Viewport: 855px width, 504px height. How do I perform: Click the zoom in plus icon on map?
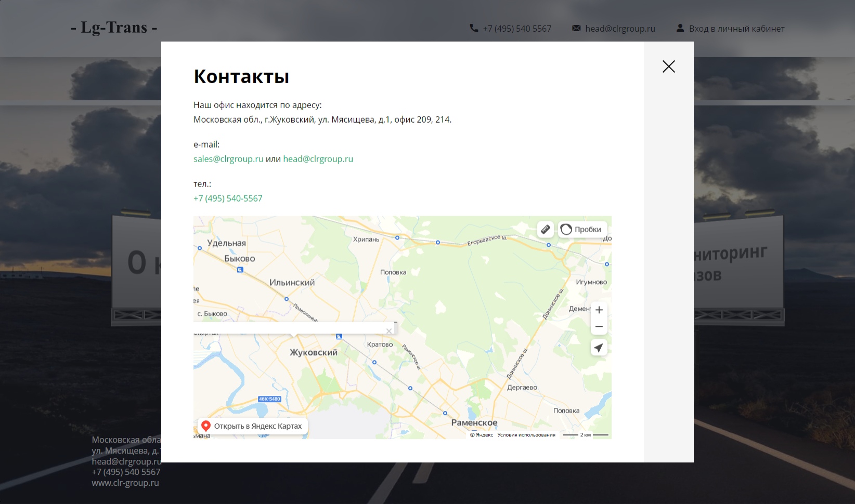tap(599, 309)
